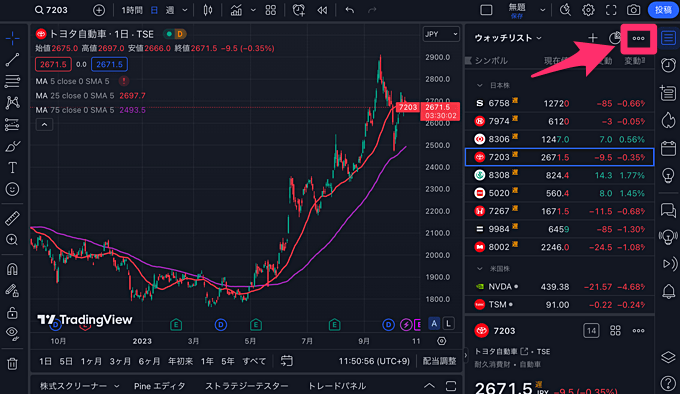Open the help center question mark

pos(668,383)
